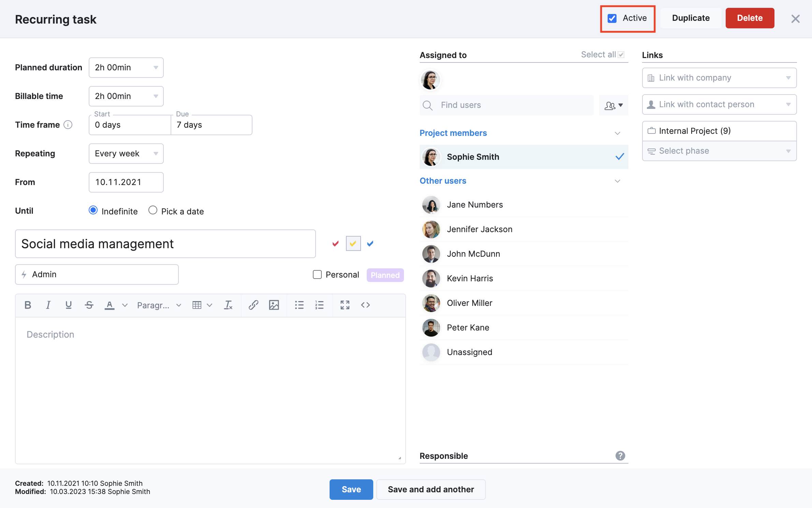
Task: Click the Find users search field
Action: [x=507, y=105]
